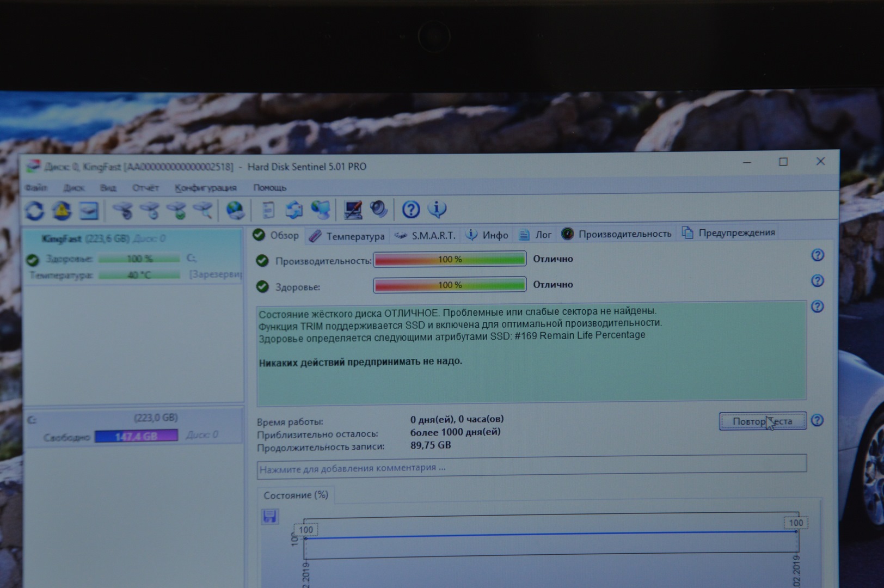This screenshot has width=884, height=588.
Task: Switch to the Обзор tab
Action: 277,235
